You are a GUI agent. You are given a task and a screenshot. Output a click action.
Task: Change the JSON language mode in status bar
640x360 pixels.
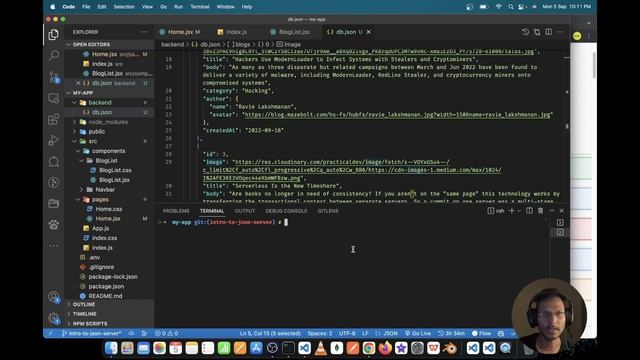(390, 333)
